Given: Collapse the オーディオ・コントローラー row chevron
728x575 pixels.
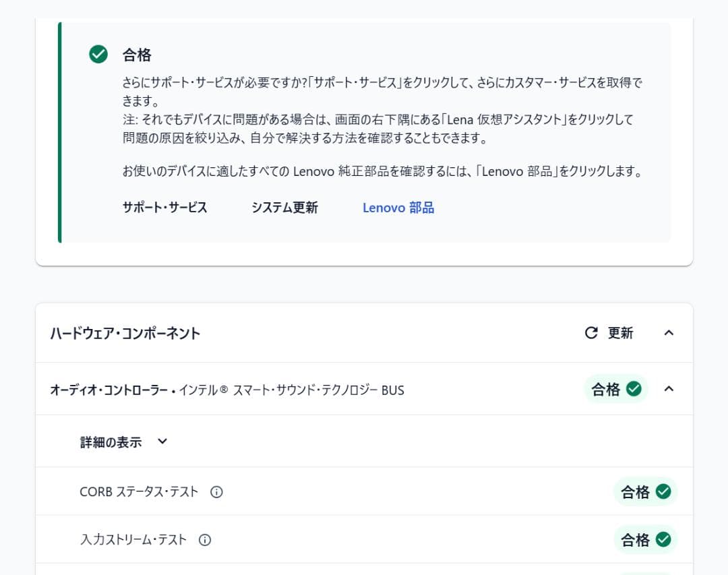Looking at the screenshot, I should pos(669,389).
